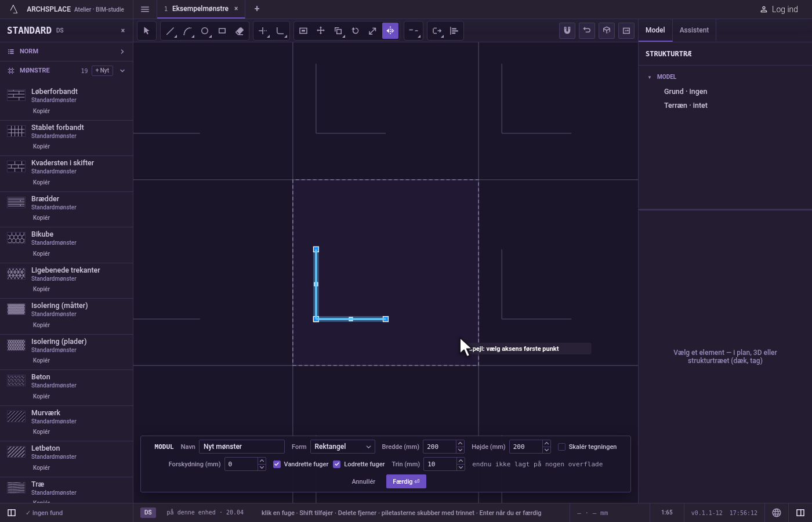Screen dimensions: 812x522
Task: Create a new pattern with + Nyt
Action: [x=102, y=71]
